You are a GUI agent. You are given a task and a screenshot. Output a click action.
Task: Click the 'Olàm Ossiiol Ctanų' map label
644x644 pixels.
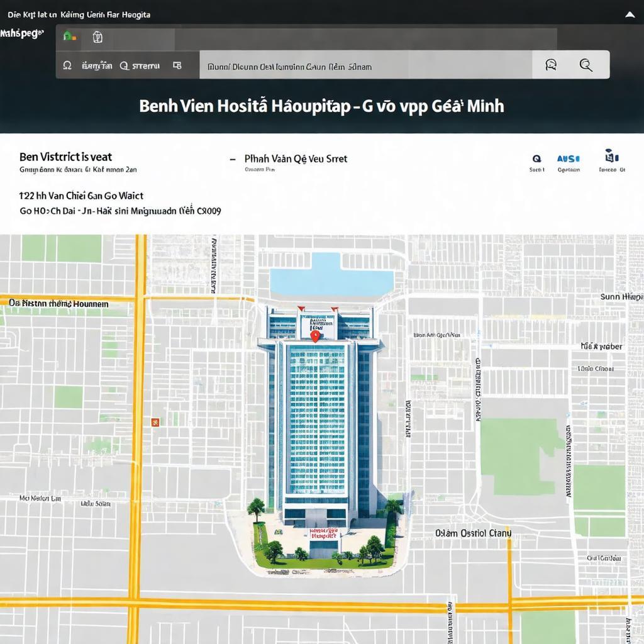[x=473, y=533]
